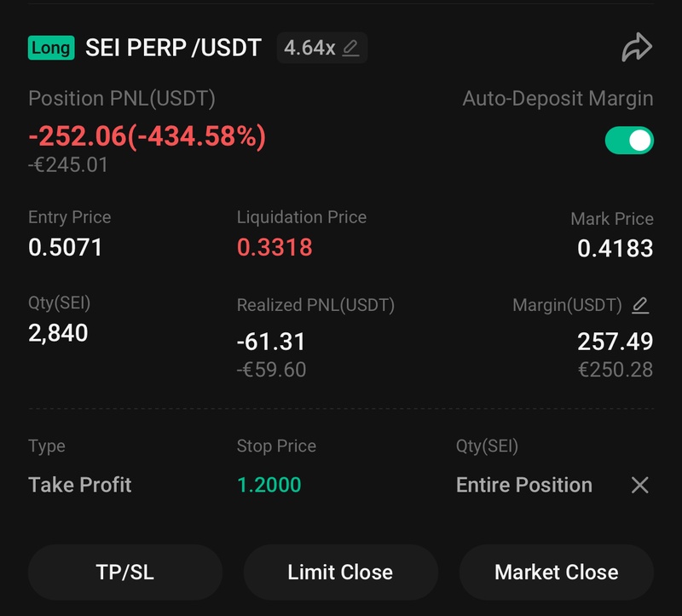Click the Margin(USDT) edit pencil icon

[640, 305]
